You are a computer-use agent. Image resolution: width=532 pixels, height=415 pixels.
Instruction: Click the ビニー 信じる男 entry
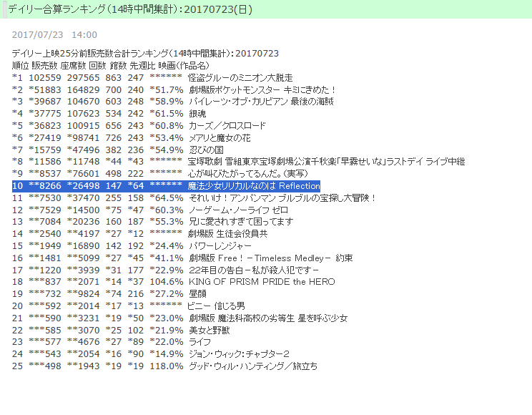(129, 306)
